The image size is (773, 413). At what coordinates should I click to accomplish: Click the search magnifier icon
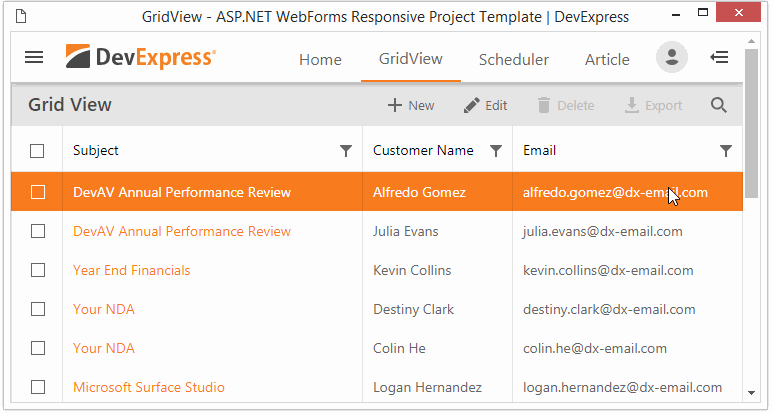coord(718,105)
